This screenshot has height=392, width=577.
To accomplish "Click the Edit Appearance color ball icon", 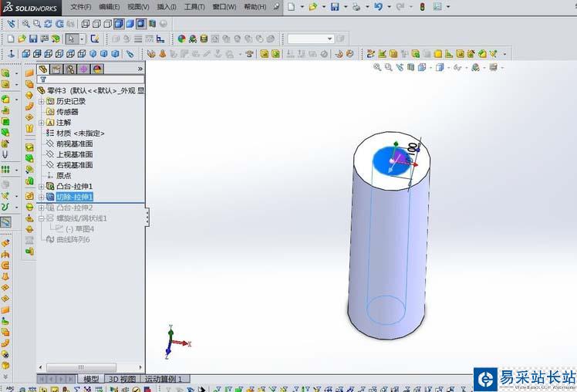I will coord(181,39).
